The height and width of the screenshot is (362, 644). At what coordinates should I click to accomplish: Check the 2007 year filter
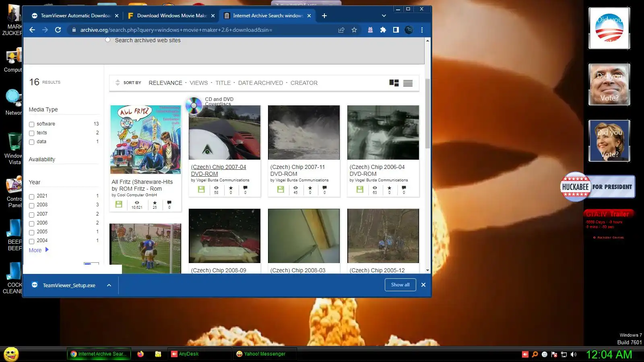(x=31, y=214)
